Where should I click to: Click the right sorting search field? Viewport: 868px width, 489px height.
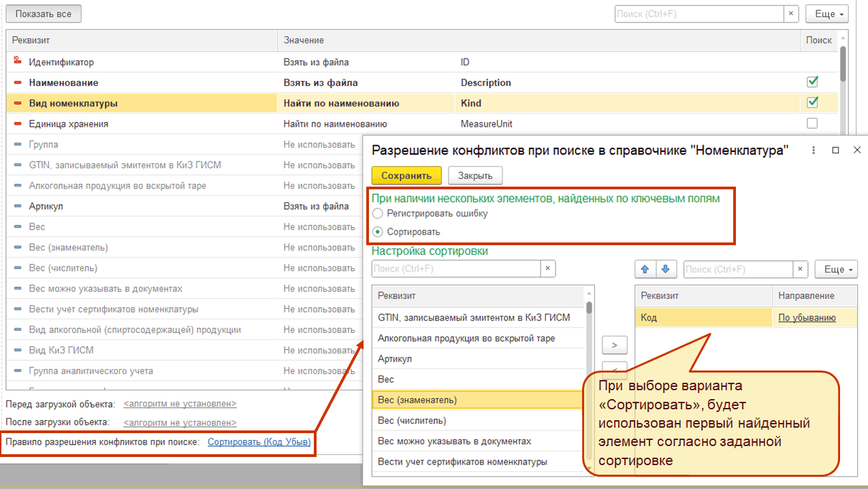click(x=738, y=269)
